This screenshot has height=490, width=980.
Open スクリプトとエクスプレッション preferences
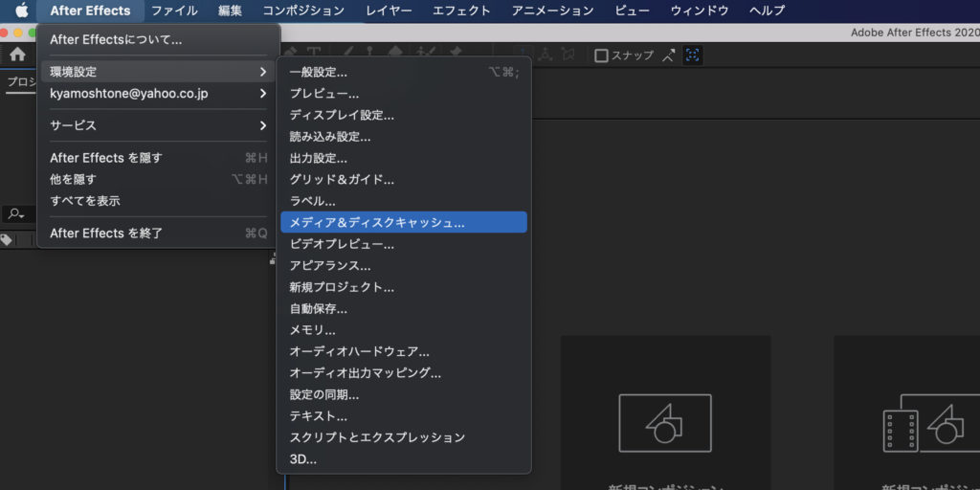coord(404,437)
